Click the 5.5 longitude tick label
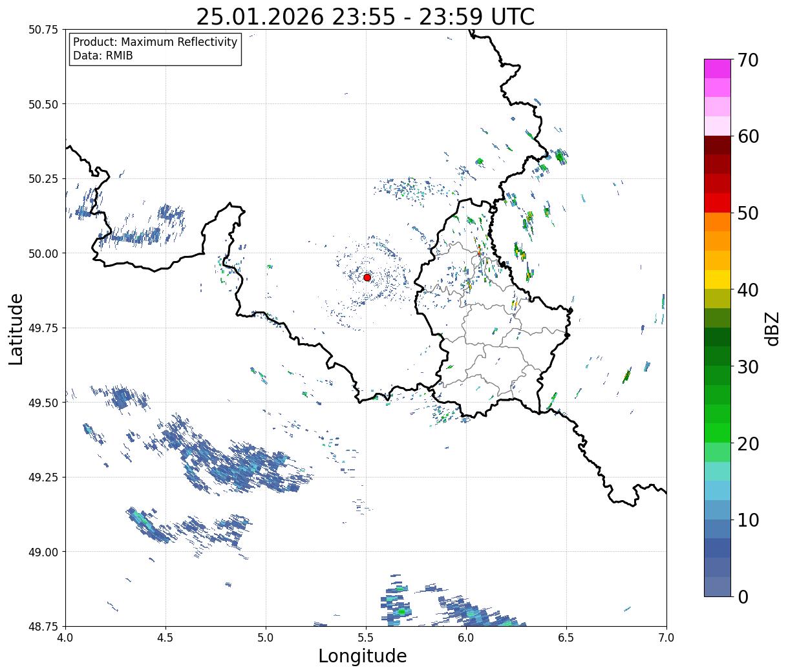Screen dimensions: 788x672 pos(366,638)
